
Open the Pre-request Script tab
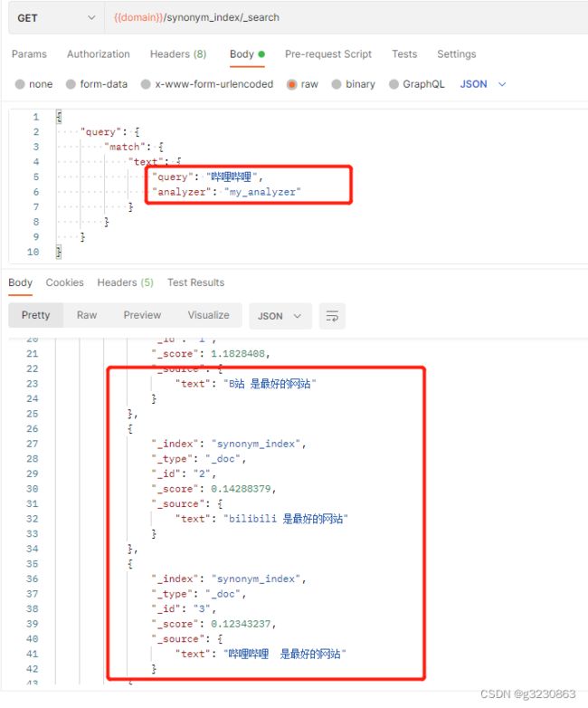328,54
